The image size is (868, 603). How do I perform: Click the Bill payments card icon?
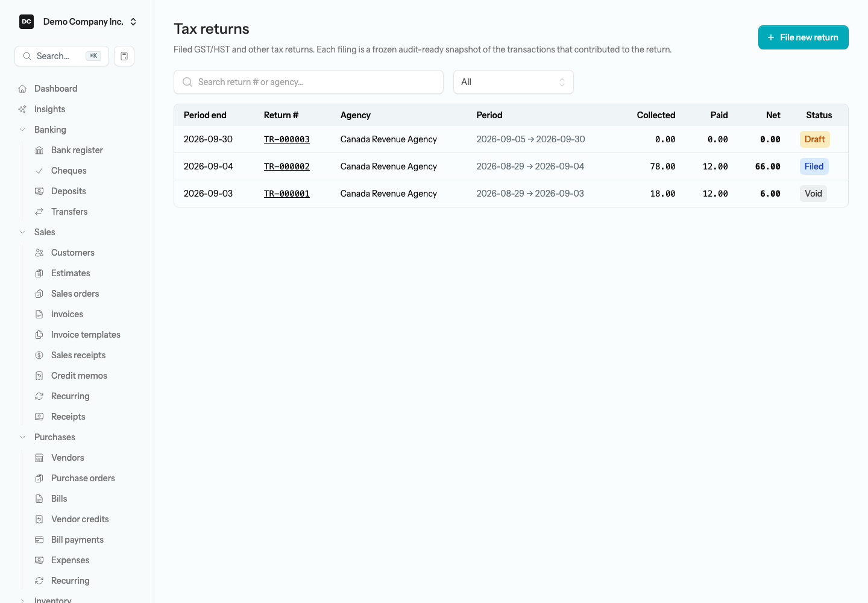click(39, 540)
